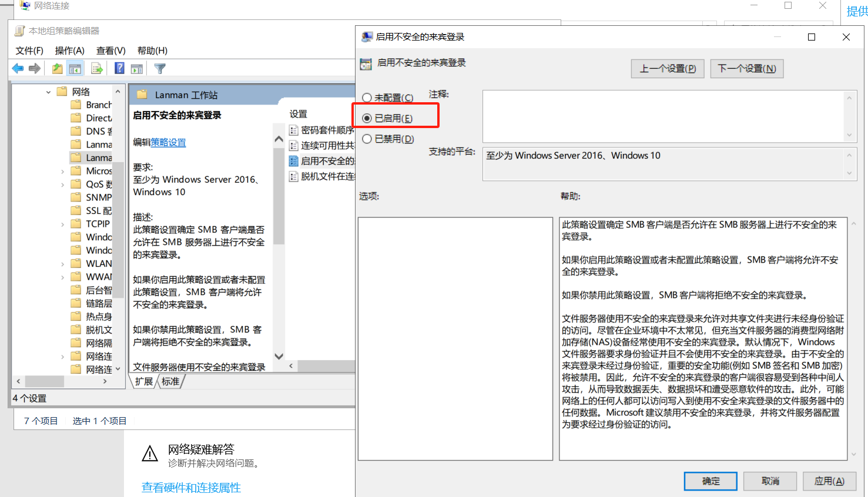This screenshot has width=868, height=497.
Task: Click inside the 注释 comment text box
Action: (663, 116)
